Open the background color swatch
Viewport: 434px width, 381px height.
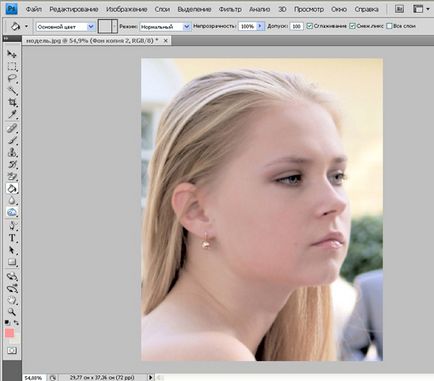click(17, 339)
